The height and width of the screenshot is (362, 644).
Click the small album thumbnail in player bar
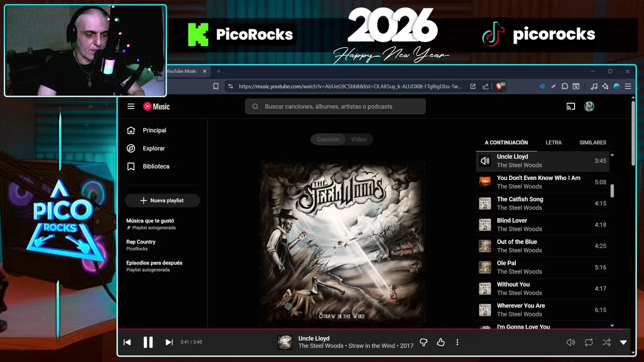[285, 342]
